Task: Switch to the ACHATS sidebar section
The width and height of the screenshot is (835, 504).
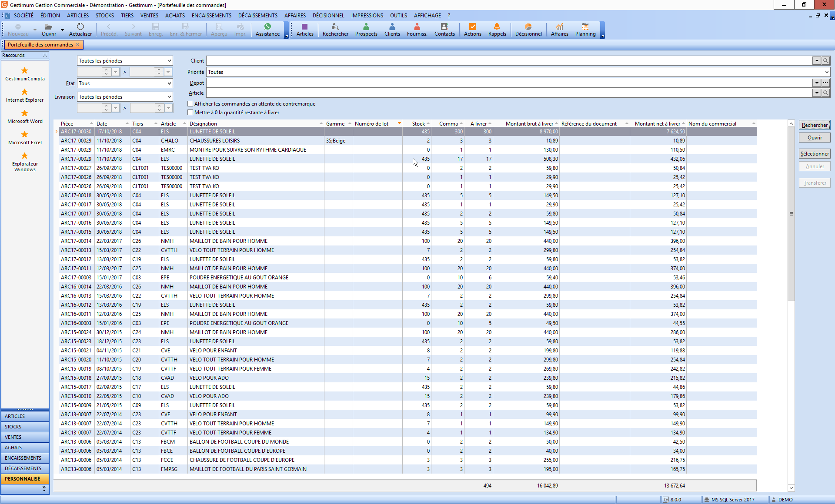Action: pos(25,448)
